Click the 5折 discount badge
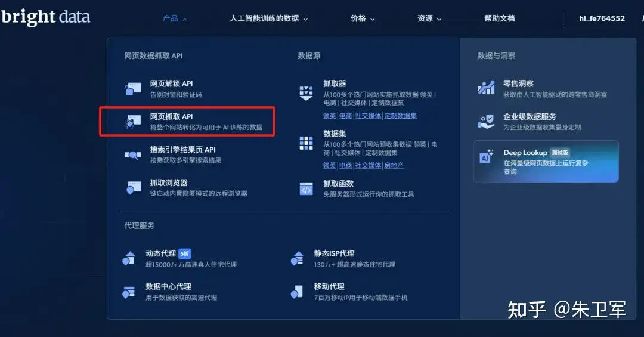Screen dimensions: 644x337 [185, 253]
